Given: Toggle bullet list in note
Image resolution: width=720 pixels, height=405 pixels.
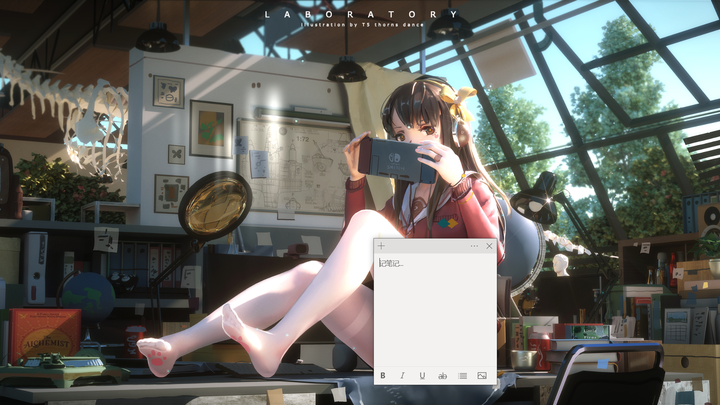Looking at the screenshot, I should (x=462, y=376).
